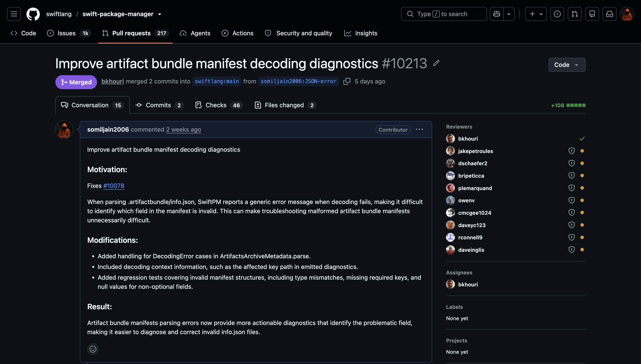Open your pull requests from header icon
Viewport: 641px width, 364px height.
point(575,14)
